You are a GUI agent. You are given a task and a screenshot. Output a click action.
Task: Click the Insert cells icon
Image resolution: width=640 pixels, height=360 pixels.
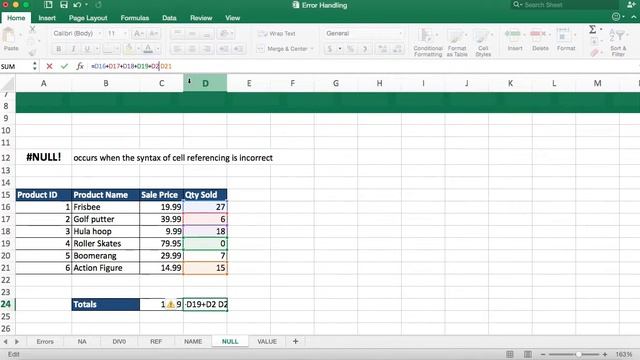coord(514,35)
